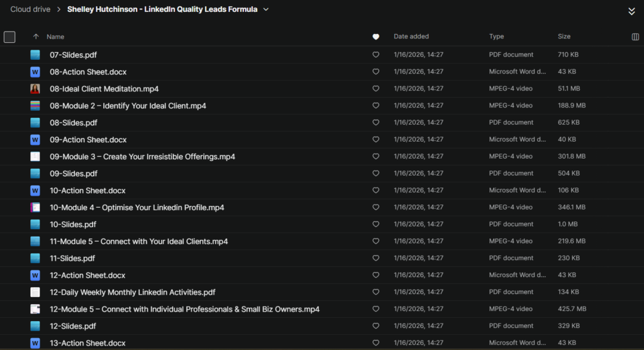Open the 08-Ideal Client Meditation.mp4 thumbnail
Viewport: 644px width, 350px height.
(x=35, y=89)
